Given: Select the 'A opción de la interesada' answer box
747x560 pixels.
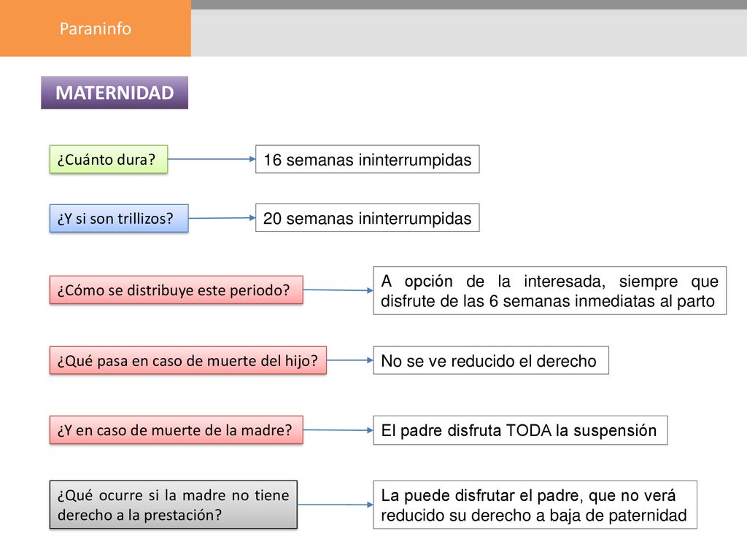Looking at the screenshot, I should (x=550, y=290).
